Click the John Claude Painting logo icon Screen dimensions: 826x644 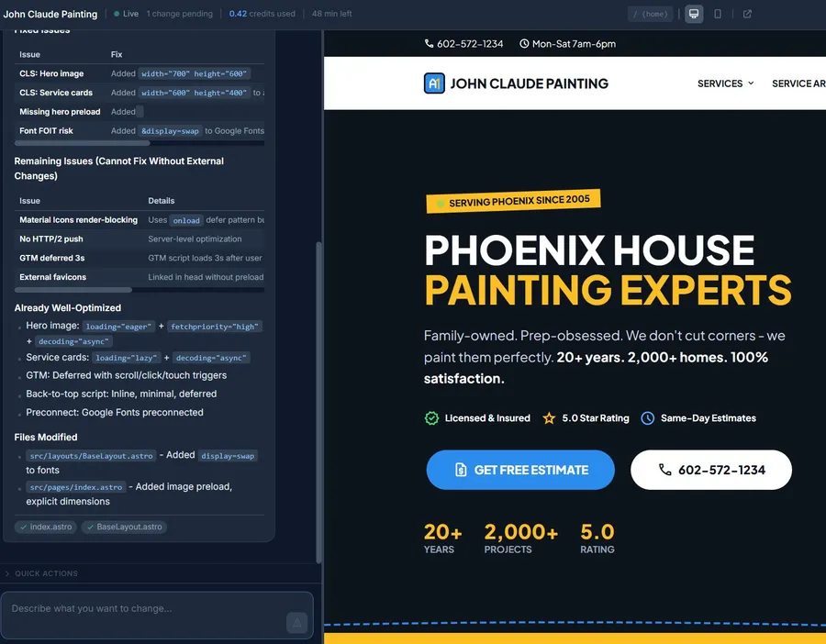click(434, 83)
